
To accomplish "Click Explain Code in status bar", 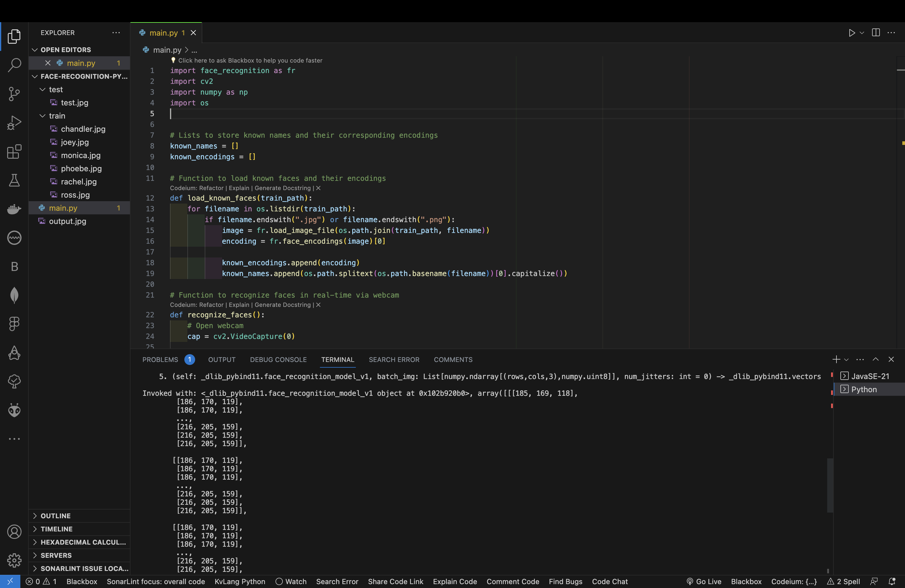I will (455, 581).
